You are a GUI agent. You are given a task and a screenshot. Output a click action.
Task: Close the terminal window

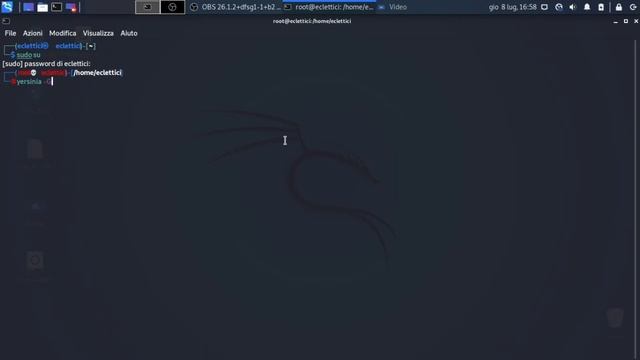coord(636,21)
